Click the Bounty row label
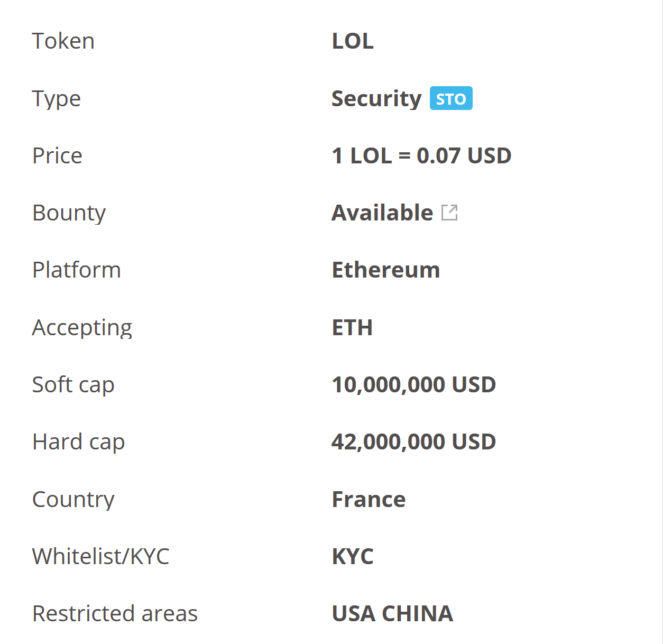The width and height of the screenshot is (663, 644). click(69, 213)
